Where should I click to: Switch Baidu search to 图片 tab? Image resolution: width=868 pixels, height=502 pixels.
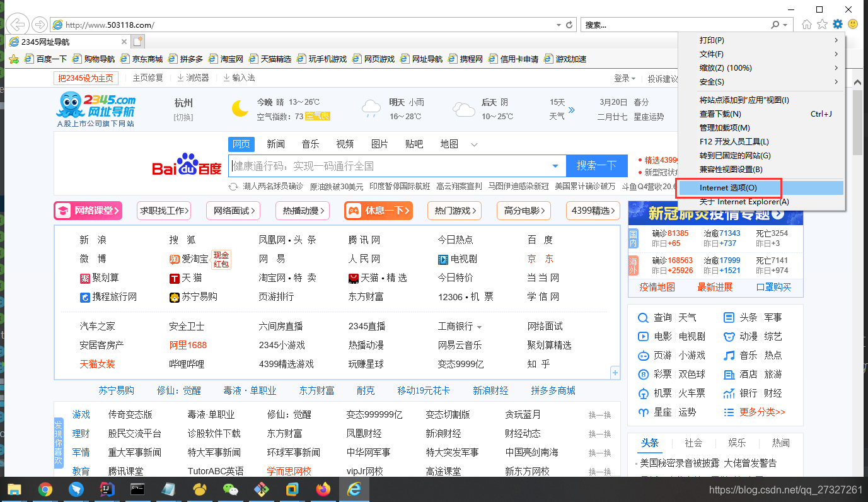(379, 144)
